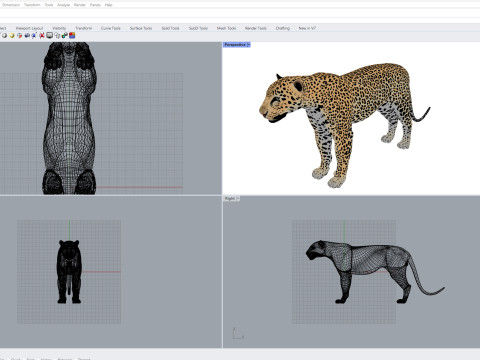Click the Right viewport title label
This screenshot has width=480, height=360.
[230, 199]
